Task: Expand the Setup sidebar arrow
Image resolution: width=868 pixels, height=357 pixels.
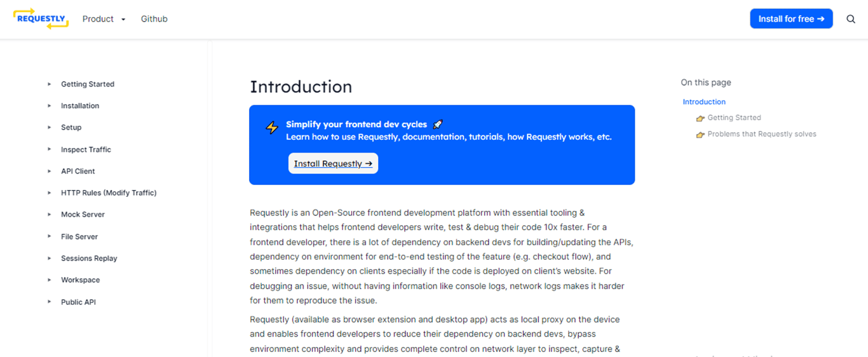Action: 50,127
